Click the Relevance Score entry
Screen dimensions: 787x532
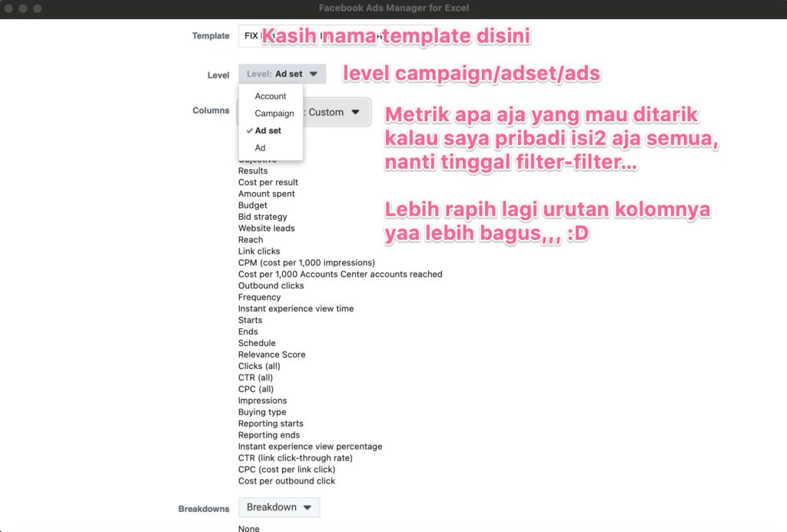coord(272,354)
